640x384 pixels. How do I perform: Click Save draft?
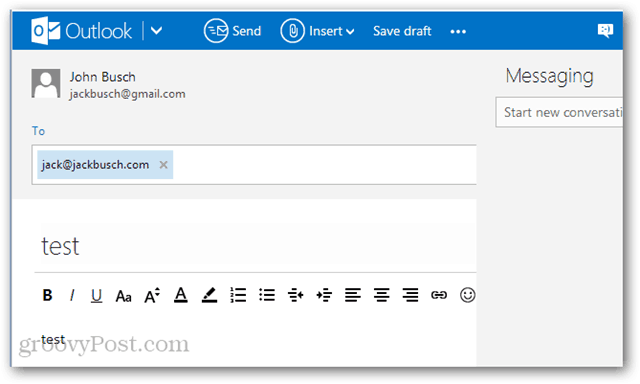tap(402, 31)
